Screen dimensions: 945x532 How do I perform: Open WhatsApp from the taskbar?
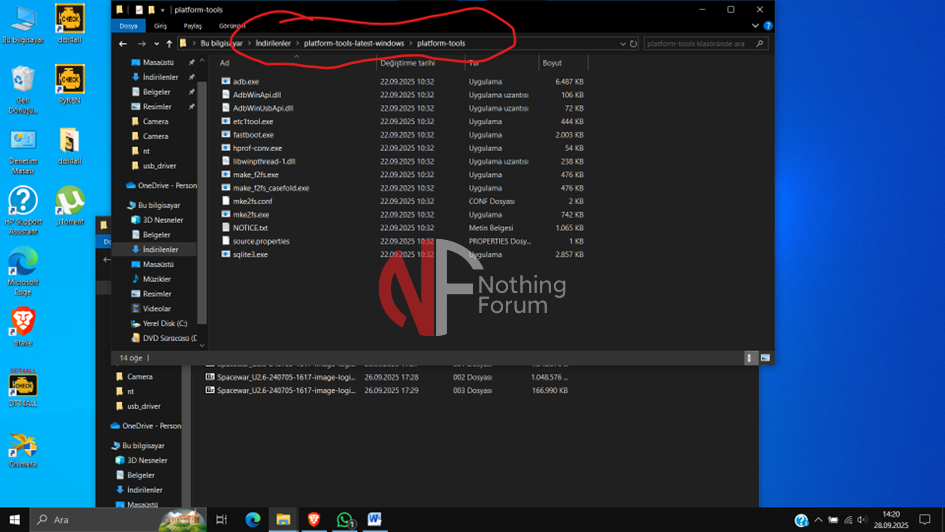(345, 520)
